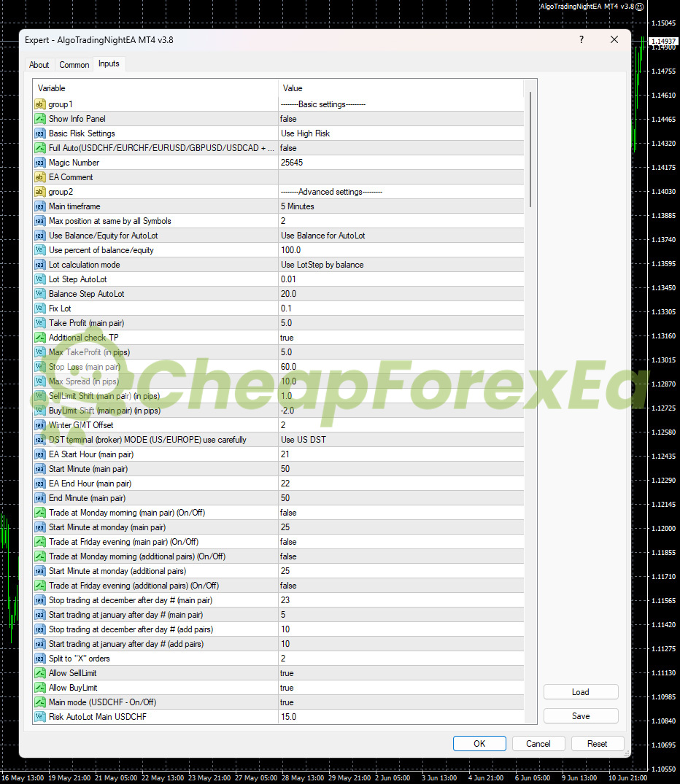Screen dimensions: 680x784
Task: Click the EA Comment string icon
Action: (40, 177)
